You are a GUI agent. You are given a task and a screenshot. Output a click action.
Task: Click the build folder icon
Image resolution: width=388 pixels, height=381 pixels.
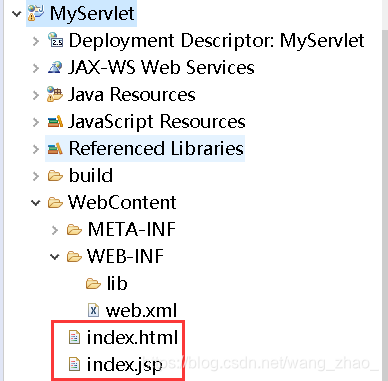(55, 176)
